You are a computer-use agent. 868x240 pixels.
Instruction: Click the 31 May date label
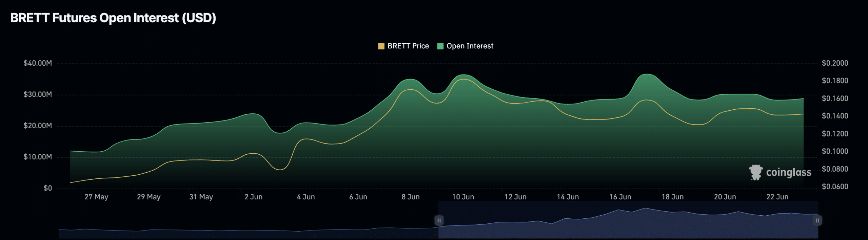coord(201,197)
